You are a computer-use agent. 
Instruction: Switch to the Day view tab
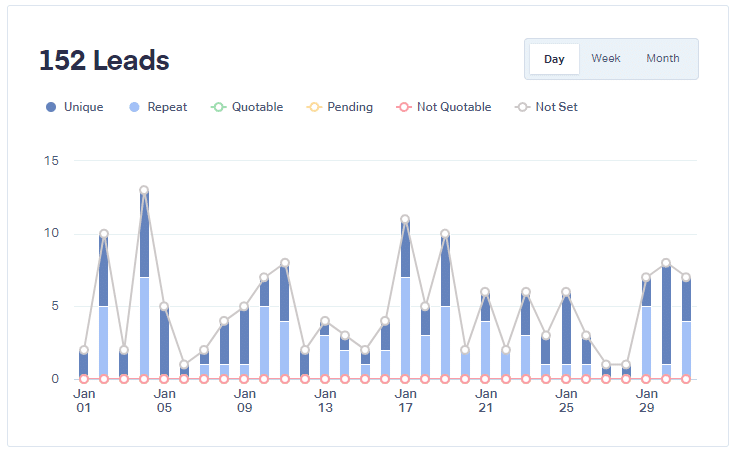(x=554, y=59)
